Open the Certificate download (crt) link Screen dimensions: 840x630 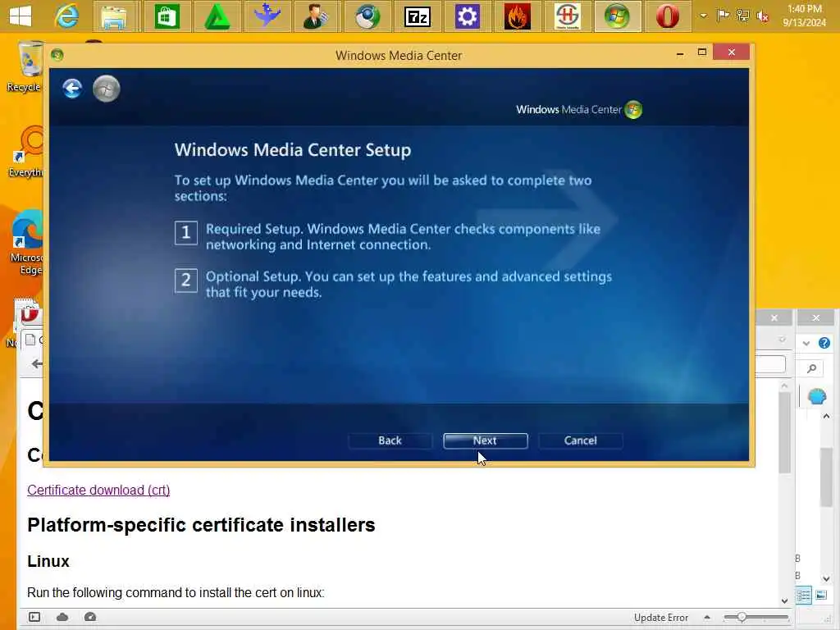point(98,491)
